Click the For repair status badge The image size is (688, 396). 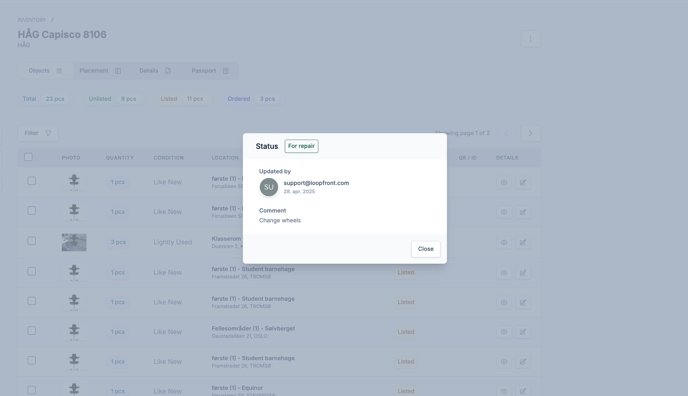301,146
